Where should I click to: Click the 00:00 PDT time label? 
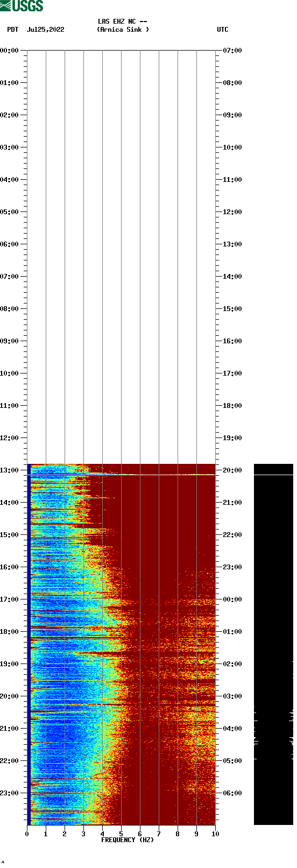[9, 51]
